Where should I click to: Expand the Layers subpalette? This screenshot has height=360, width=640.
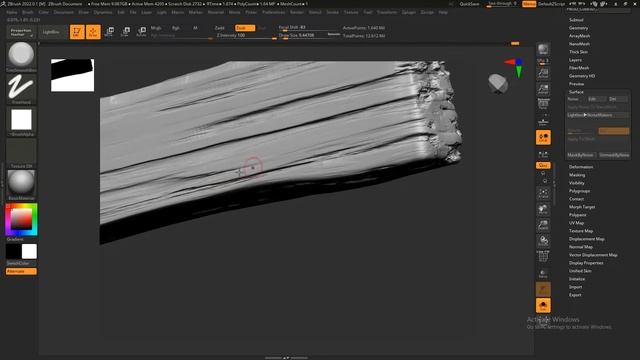click(575, 60)
